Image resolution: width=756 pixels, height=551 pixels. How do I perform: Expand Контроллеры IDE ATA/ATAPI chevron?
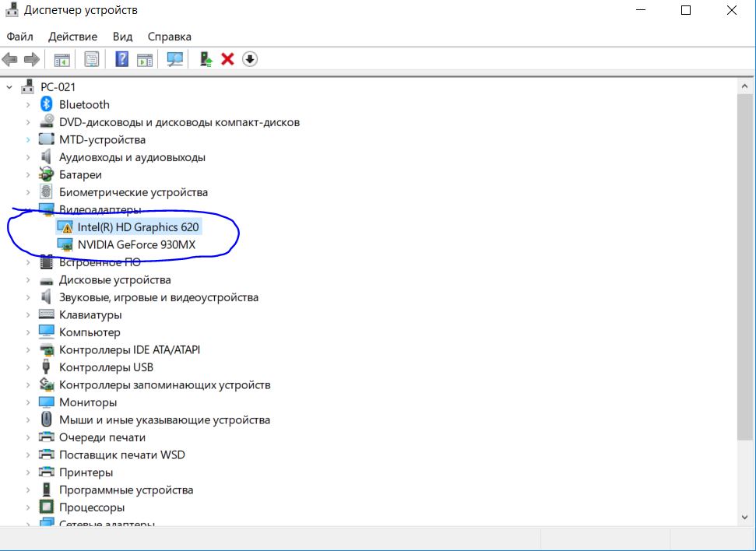pyautogui.click(x=28, y=350)
